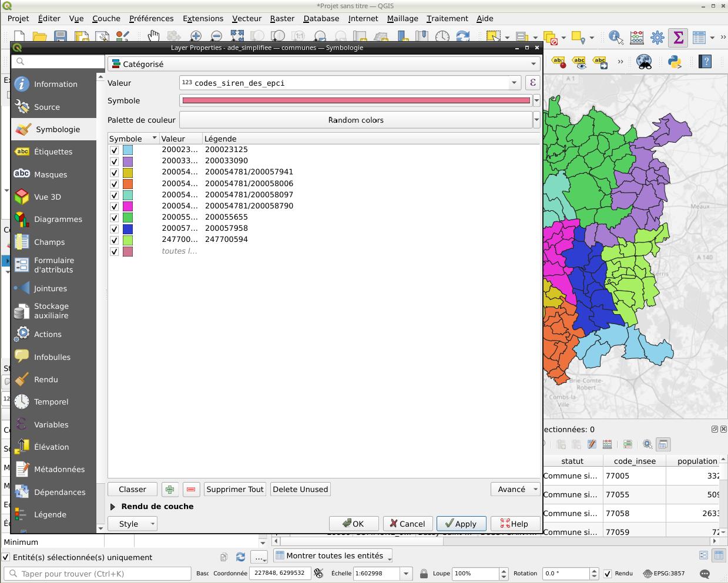Toggle Entité(s) sélectionnée(s) uniquement checkbox
The width and height of the screenshot is (728, 583).
[6, 557]
